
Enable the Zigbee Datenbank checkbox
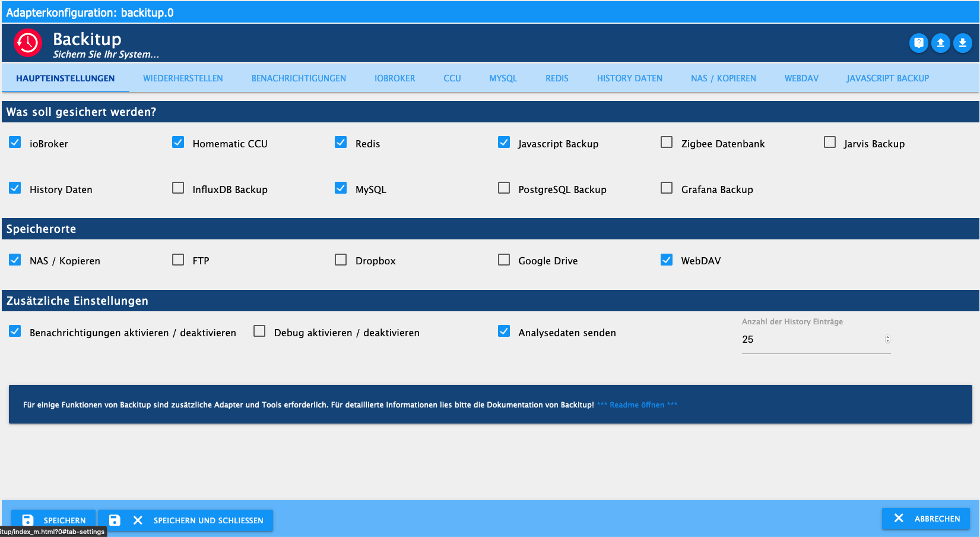667,143
